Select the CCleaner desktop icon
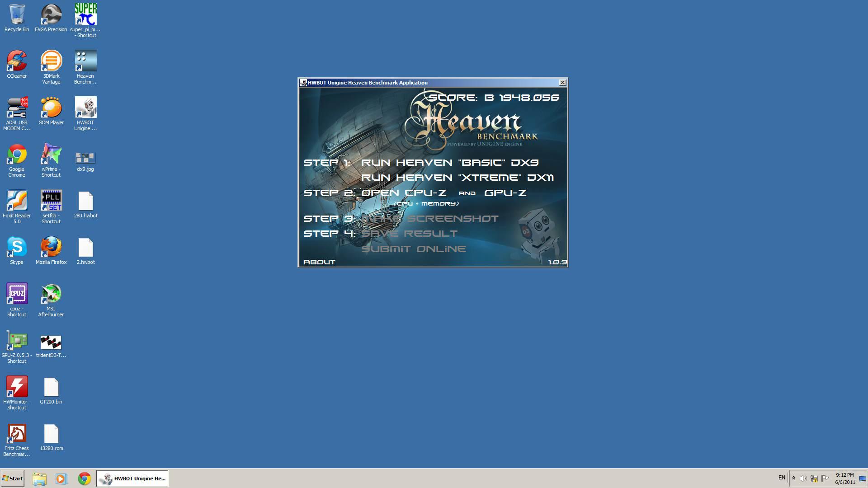868x488 pixels. tap(17, 65)
